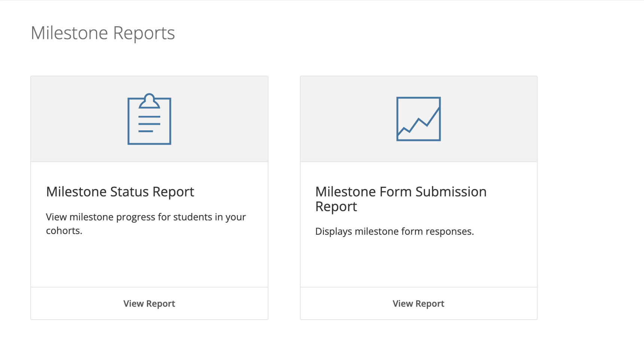Click the clipboard icon on Milestone Status Report card

click(x=149, y=120)
